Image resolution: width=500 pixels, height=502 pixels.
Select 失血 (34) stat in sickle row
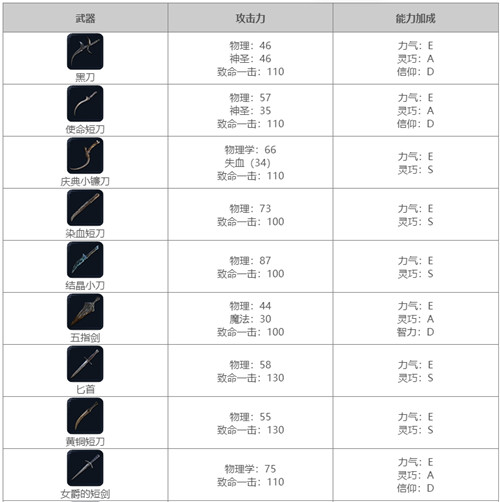(247, 163)
